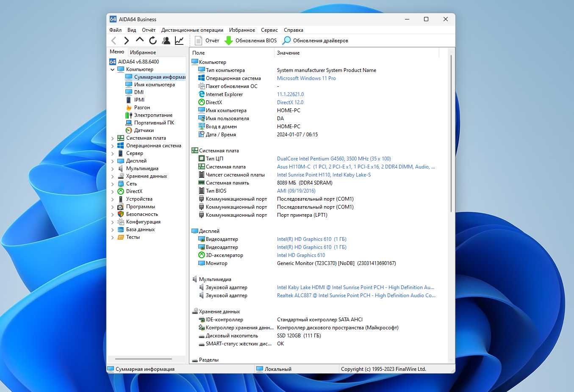Open the DMI tree item
Image resolution: width=574 pixels, height=392 pixels.
click(135, 92)
